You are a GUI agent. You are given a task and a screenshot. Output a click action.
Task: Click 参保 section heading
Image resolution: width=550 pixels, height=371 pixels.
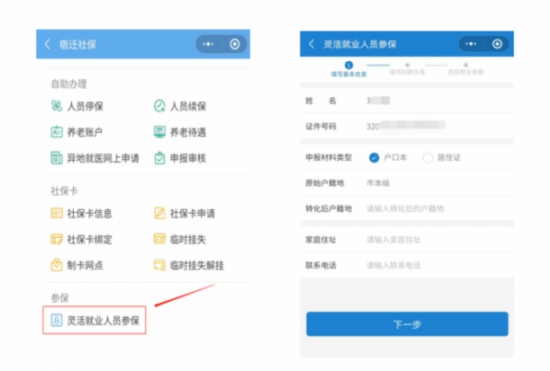coord(60,298)
